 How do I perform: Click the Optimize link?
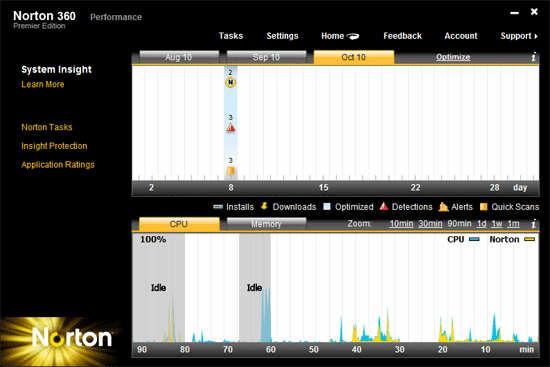pos(453,57)
